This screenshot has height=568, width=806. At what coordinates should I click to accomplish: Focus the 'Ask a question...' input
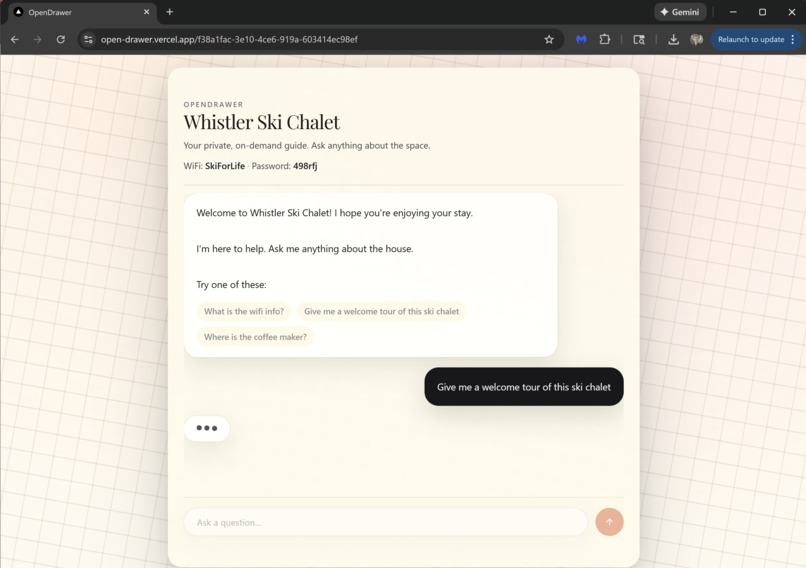click(386, 522)
